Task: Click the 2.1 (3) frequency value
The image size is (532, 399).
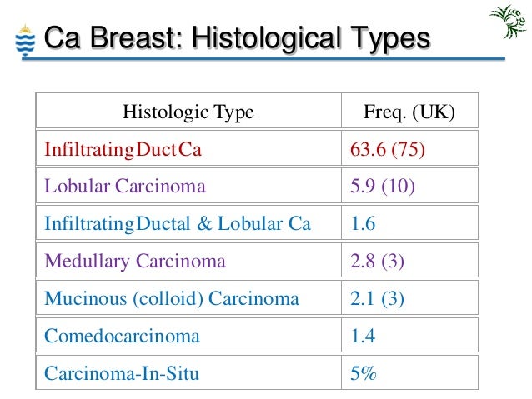Action: [378, 298]
